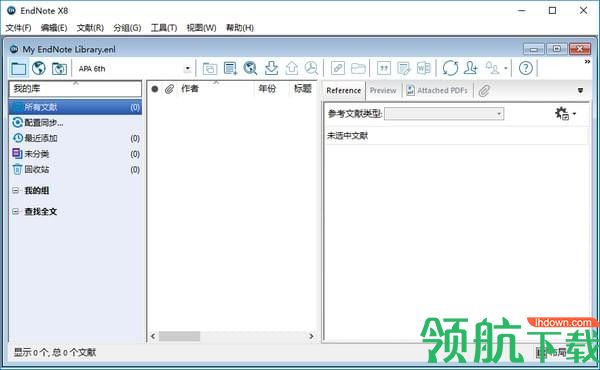This screenshot has width=600, height=370.
Task: Click Online Search globe magnifier icon
Action: click(x=250, y=68)
